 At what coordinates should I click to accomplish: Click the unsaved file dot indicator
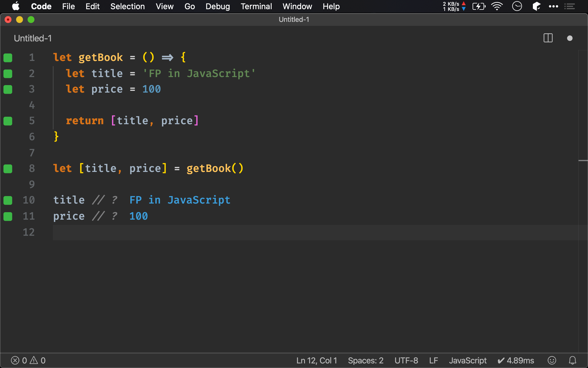click(570, 38)
